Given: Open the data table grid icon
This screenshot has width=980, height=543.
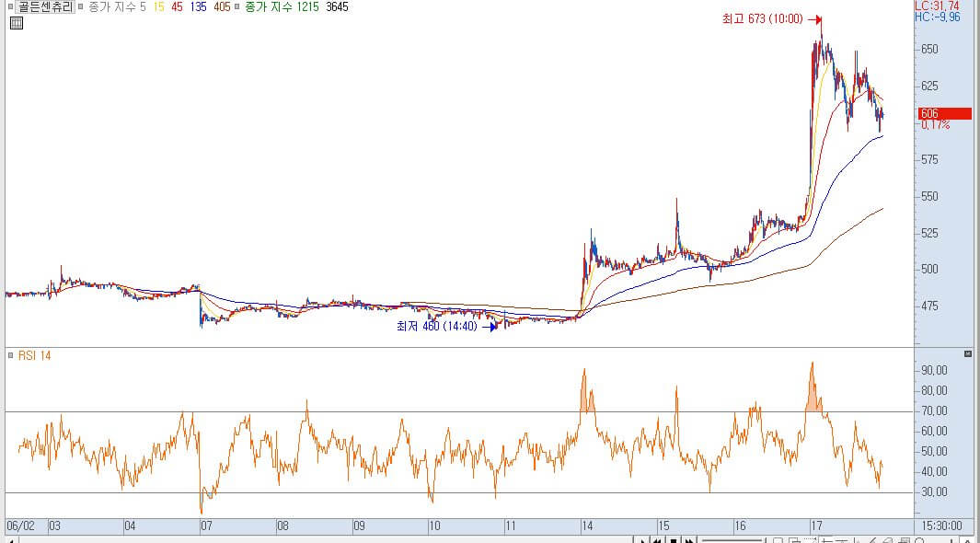Looking at the screenshot, I should [17, 23].
